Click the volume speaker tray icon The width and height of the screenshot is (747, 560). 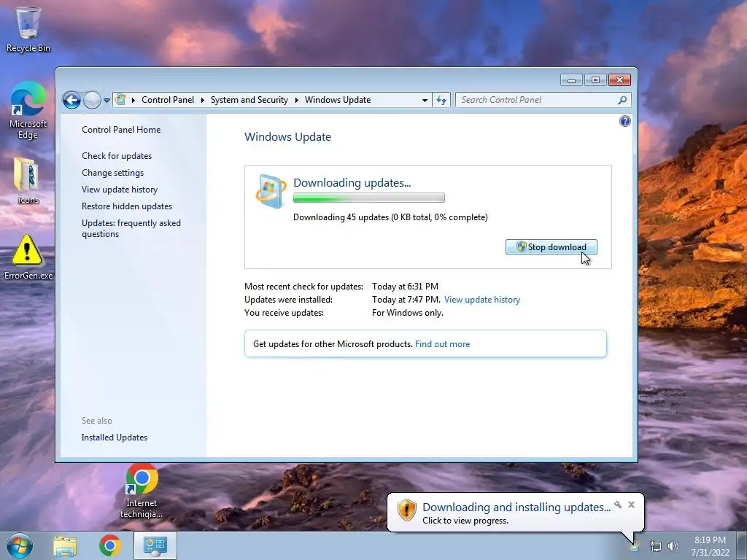tap(673, 546)
